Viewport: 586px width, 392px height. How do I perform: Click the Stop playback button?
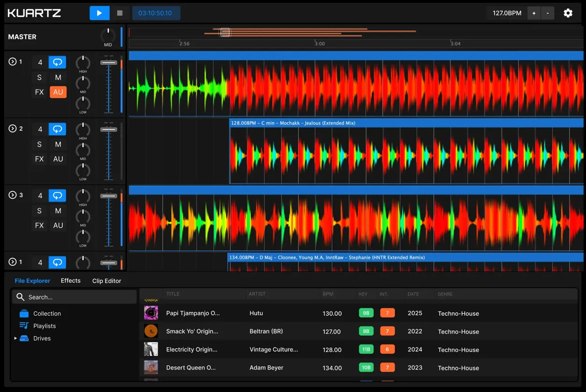coord(120,13)
